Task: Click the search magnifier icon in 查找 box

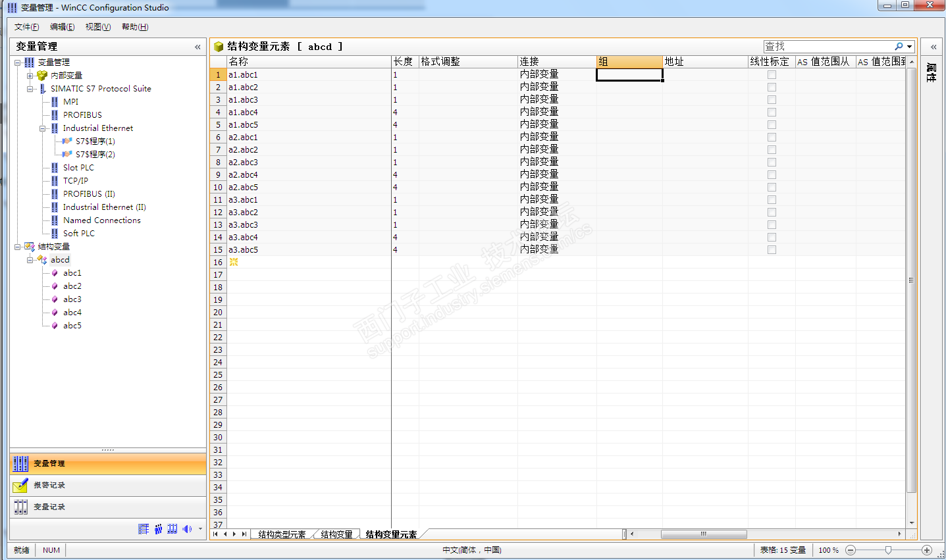Action: [899, 46]
